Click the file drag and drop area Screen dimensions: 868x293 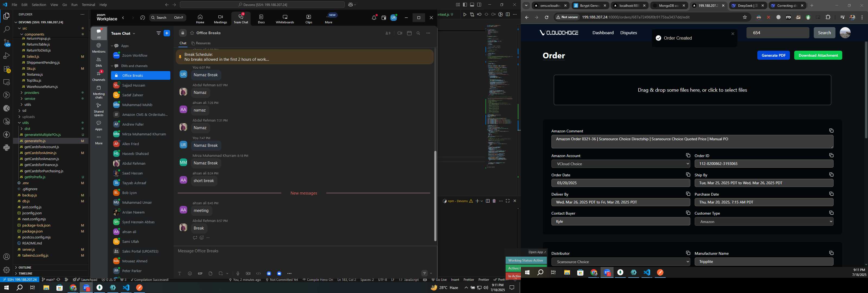(692, 90)
